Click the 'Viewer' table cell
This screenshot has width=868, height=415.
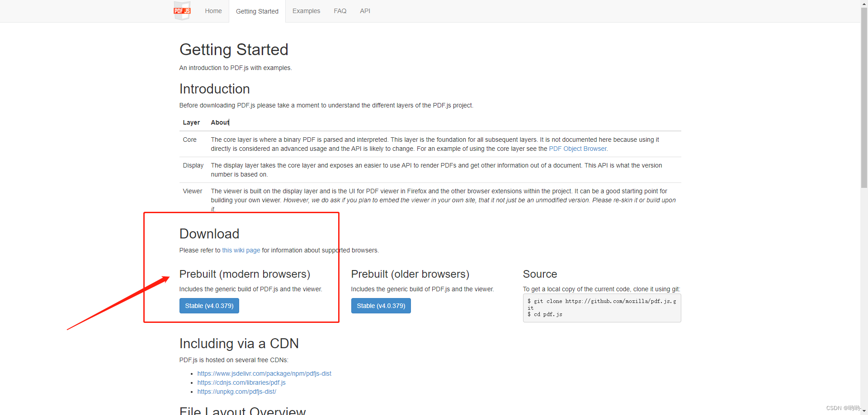(193, 191)
